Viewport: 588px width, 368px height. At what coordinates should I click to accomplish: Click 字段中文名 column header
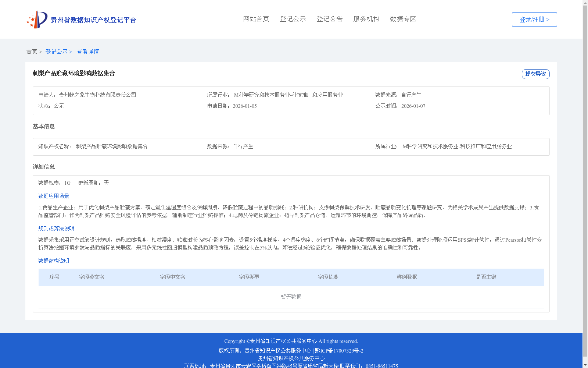[x=173, y=277]
